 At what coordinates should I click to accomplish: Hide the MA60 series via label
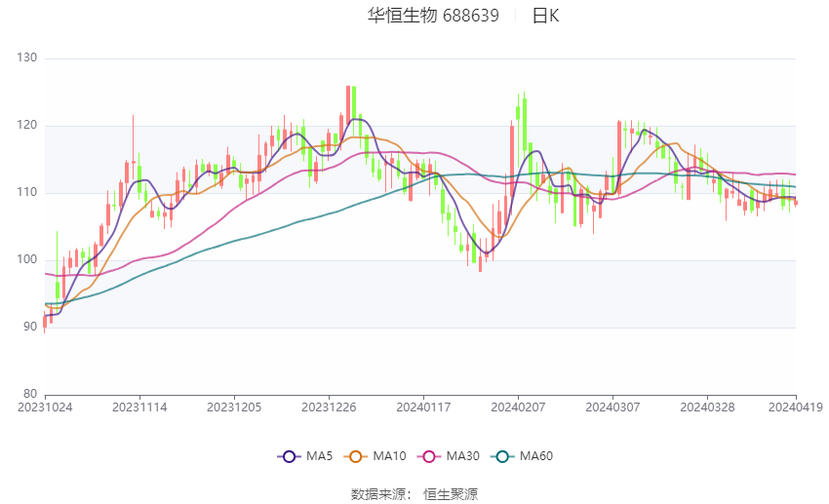pos(536,456)
